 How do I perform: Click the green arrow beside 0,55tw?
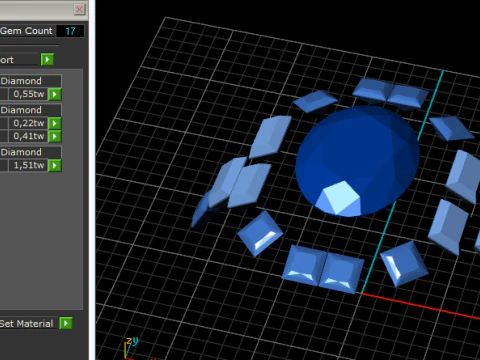coord(55,94)
